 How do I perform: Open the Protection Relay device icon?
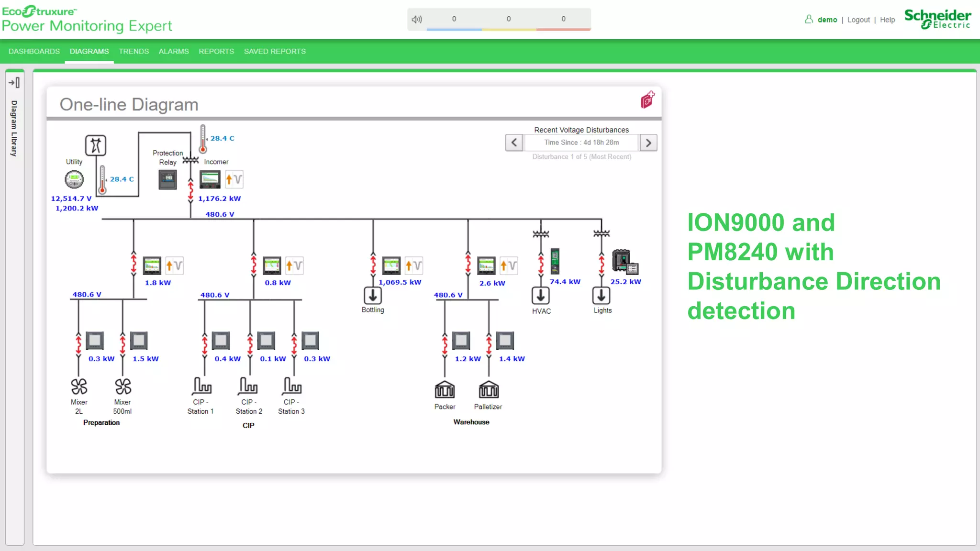tap(167, 180)
